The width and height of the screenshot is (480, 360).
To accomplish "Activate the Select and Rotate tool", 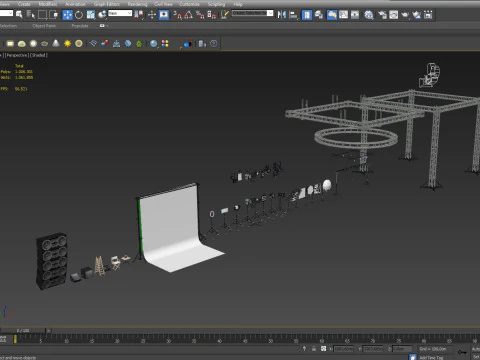I will click(79, 14).
